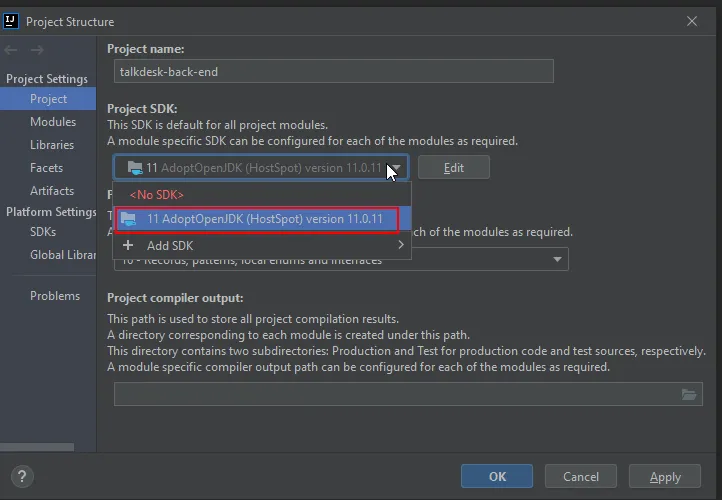
Task: Open SDKs under Platform Settings
Action: (43, 232)
